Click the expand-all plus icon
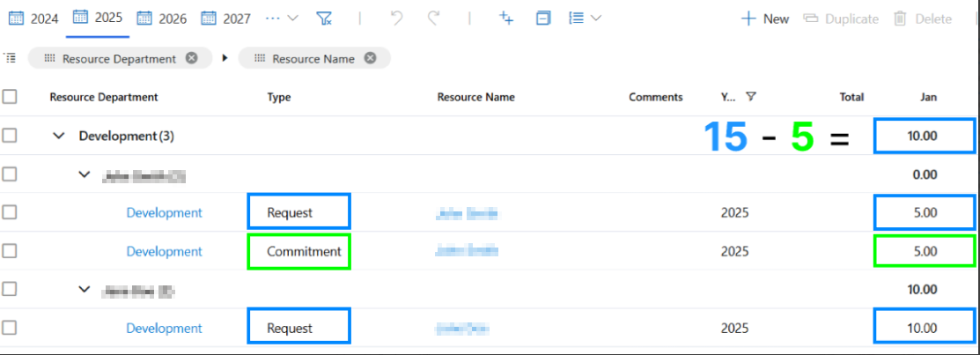The image size is (980, 355). click(x=506, y=18)
